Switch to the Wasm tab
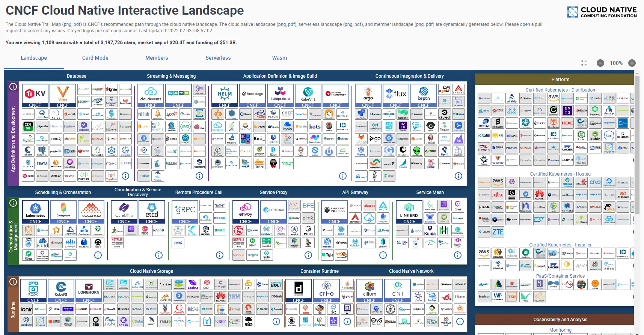The height and width of the screenshot is (335, 644). (279, 58)
